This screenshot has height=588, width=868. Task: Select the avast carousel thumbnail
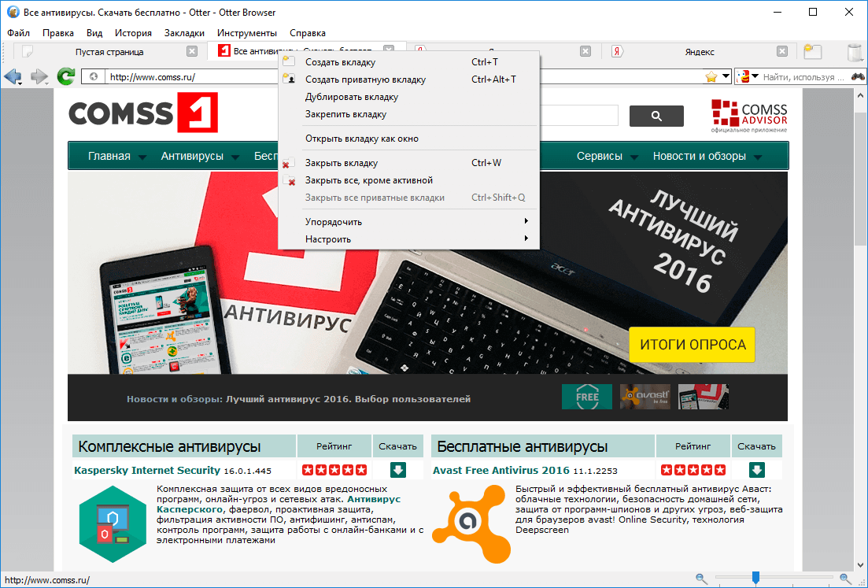(x=645, y=397)
